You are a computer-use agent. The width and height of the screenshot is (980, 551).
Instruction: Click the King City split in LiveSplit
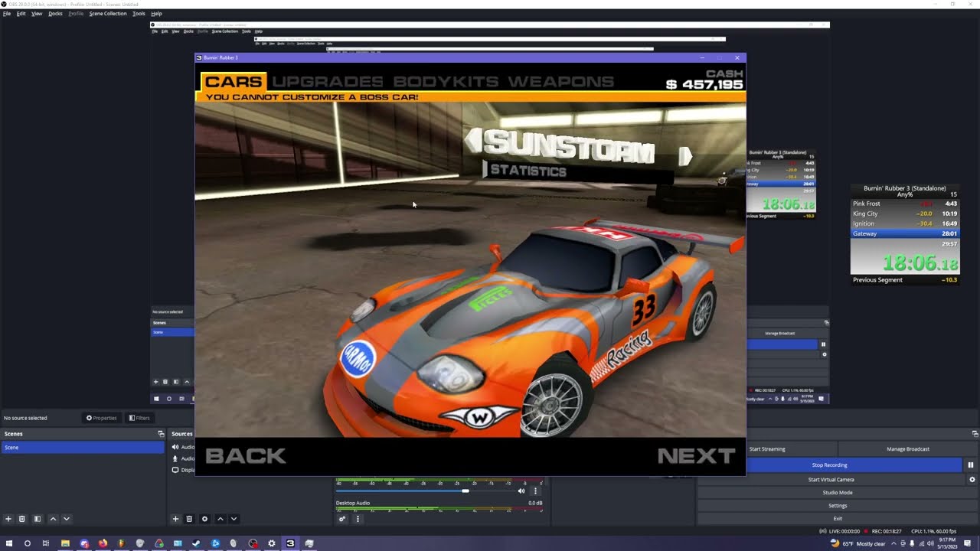[x=905, y=214]
